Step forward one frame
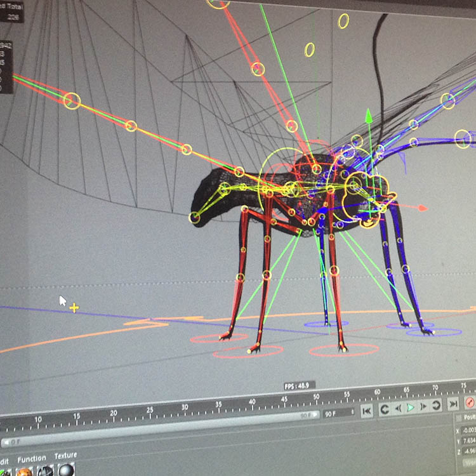 423,407
